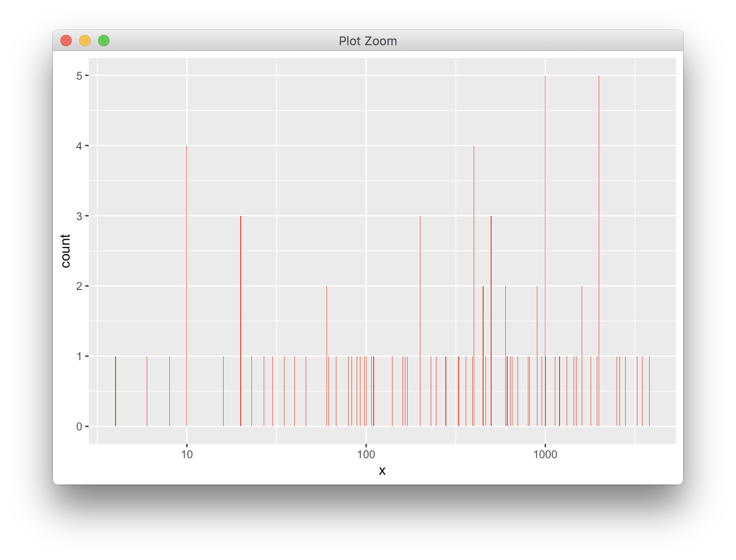Minimize the Plot Zoom window
This screenshot has width=736, height=560.
[85, 41]
